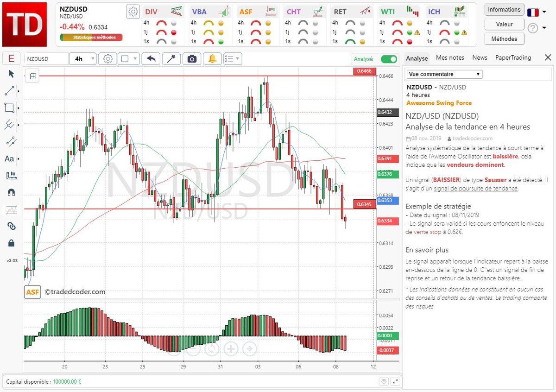The width and height of the screenshot is (556, 392).
Task: Expand the text tool submenu arrow
Action: tap(19, 159)
